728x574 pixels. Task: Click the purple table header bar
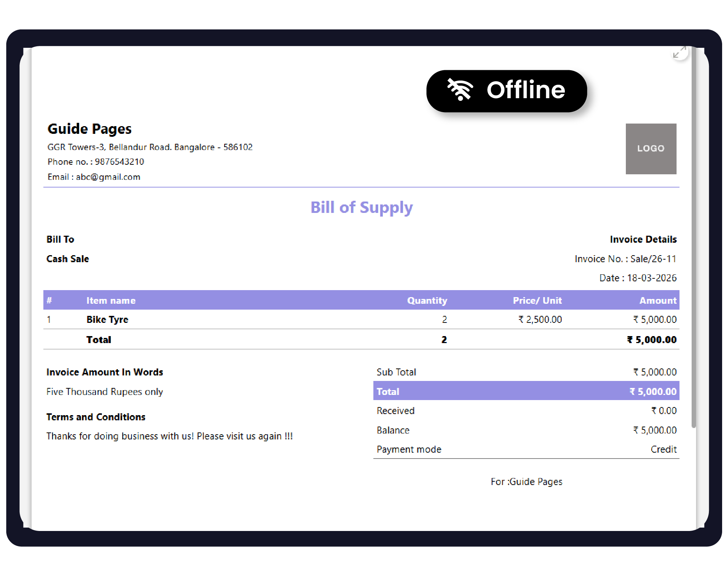pyautogui.click(x=362, y=300)
